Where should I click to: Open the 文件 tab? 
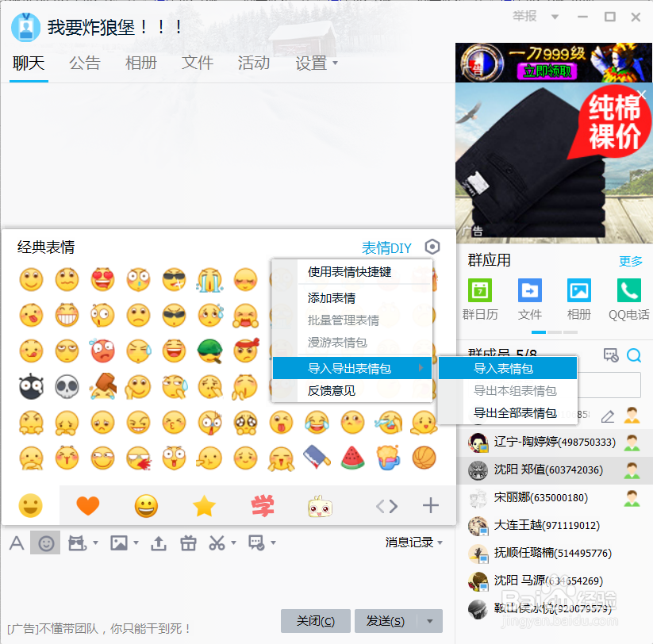(x=198, y=63)
